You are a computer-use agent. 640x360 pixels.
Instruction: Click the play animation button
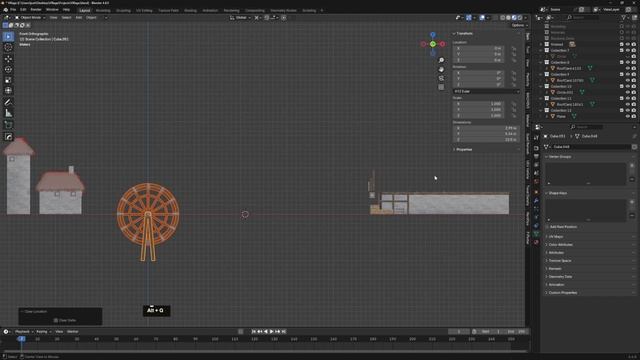coord(271,331)
